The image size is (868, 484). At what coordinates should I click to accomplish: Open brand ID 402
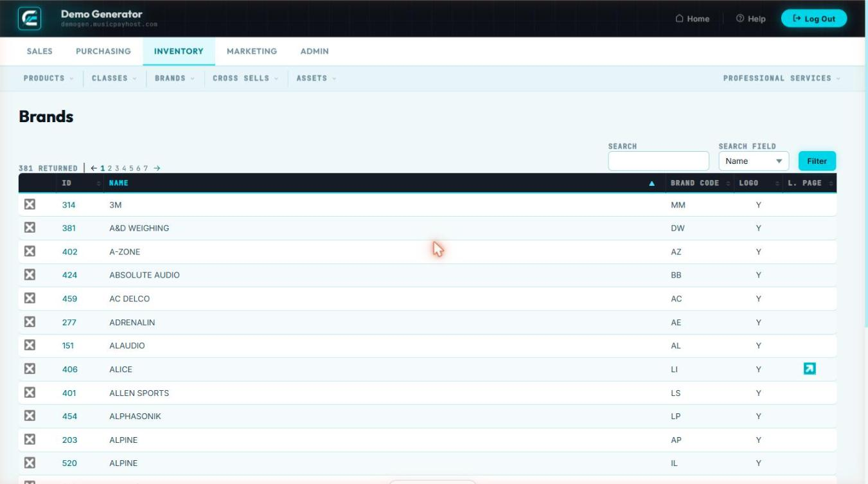[69, 252]
